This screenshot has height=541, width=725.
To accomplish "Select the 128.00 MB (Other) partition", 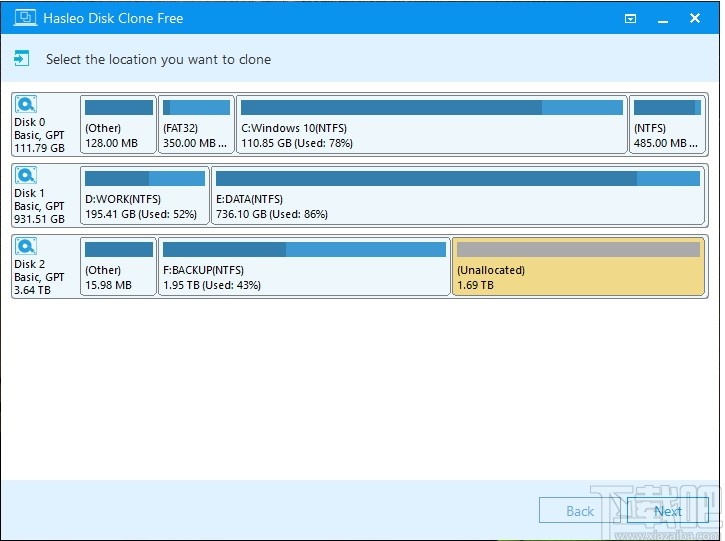I will pyautogui.click(x=118, y=124).
